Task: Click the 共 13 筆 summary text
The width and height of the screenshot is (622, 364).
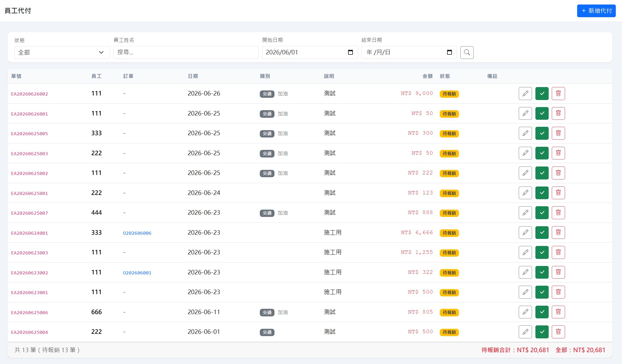Action: tap(47, 350)
